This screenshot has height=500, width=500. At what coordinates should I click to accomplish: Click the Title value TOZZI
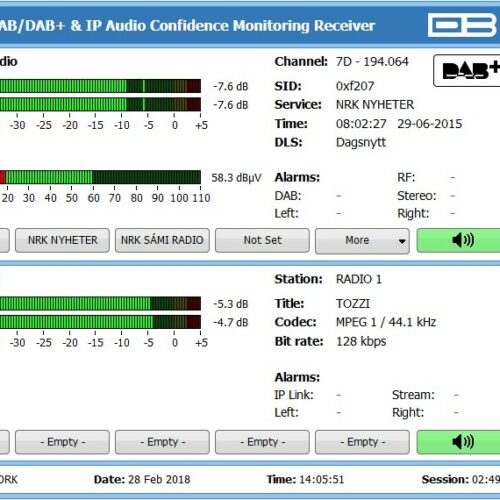click(x=353, y=304)
